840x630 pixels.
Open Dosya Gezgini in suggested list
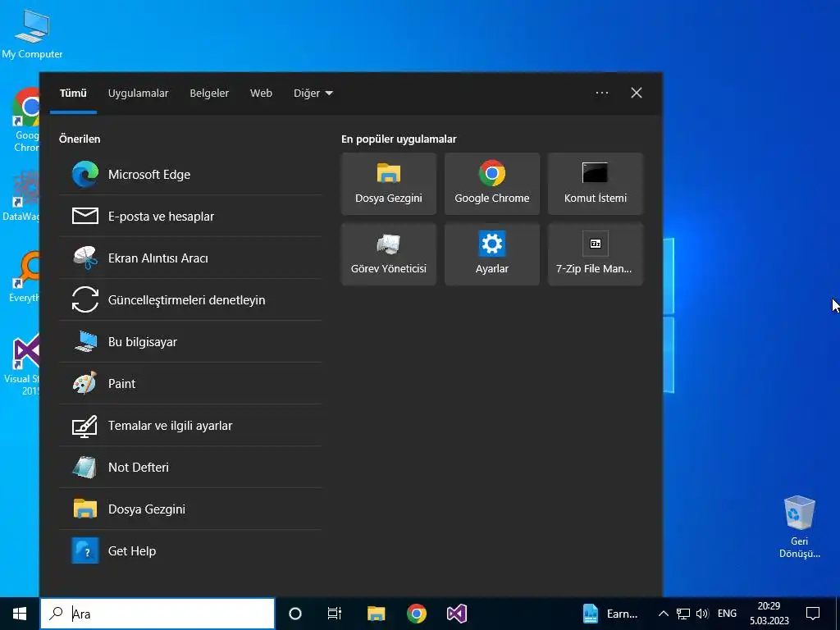tap(190, 509)
